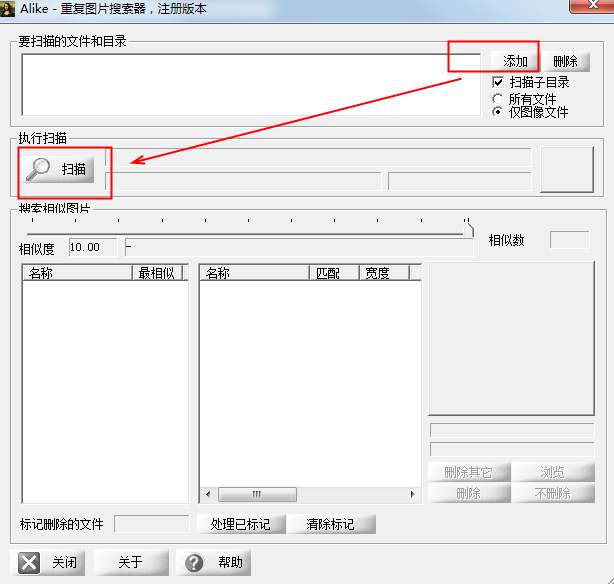The height and width of the screenshot is (584, 614).
Task: Click the Mona Lisa app icon in title bar
Action: [x=7, y=9]
